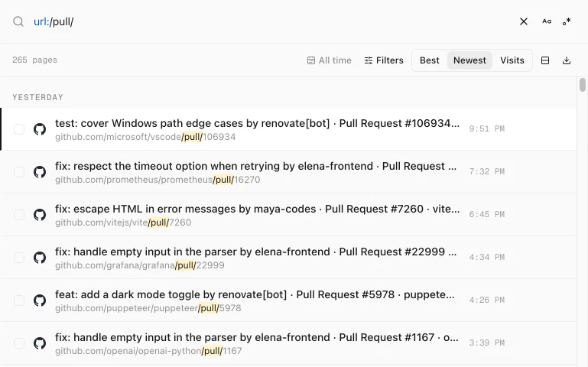Sort results by Visits
588x367 pixels.
click(512, 60)
